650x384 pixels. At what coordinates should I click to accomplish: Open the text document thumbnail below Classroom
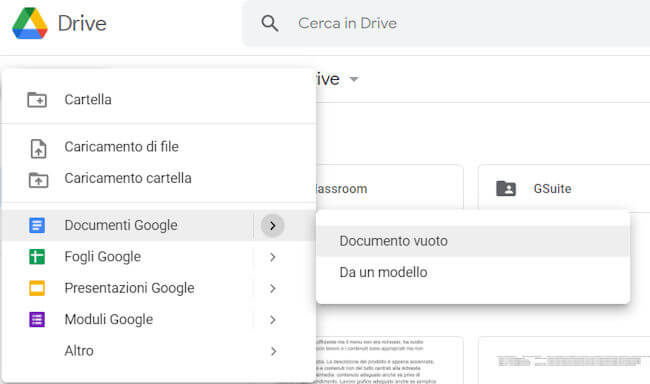pos(389,360)
